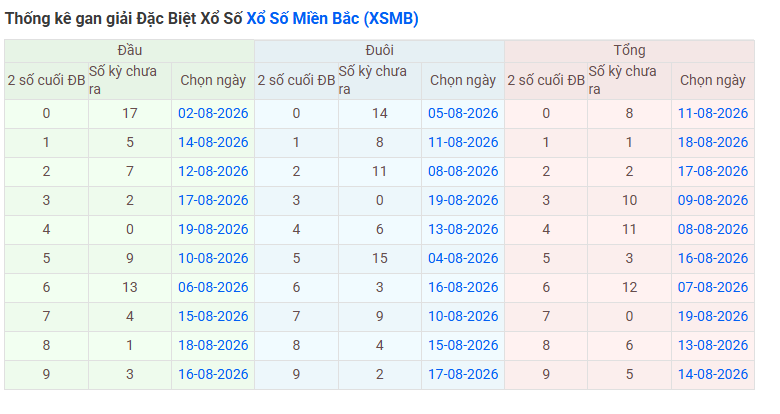The image size is (780, 414).
Task: Open the 04-08-2026 date link
Action: [463, 258]
